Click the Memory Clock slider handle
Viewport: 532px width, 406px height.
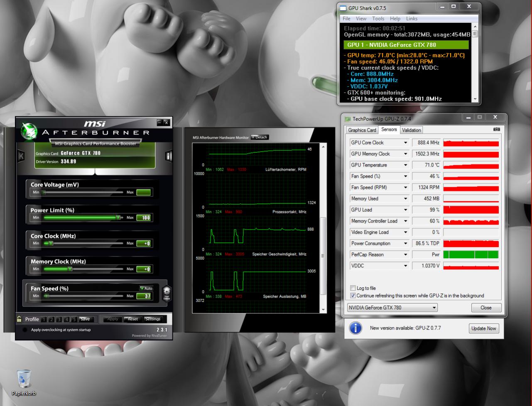70,269
